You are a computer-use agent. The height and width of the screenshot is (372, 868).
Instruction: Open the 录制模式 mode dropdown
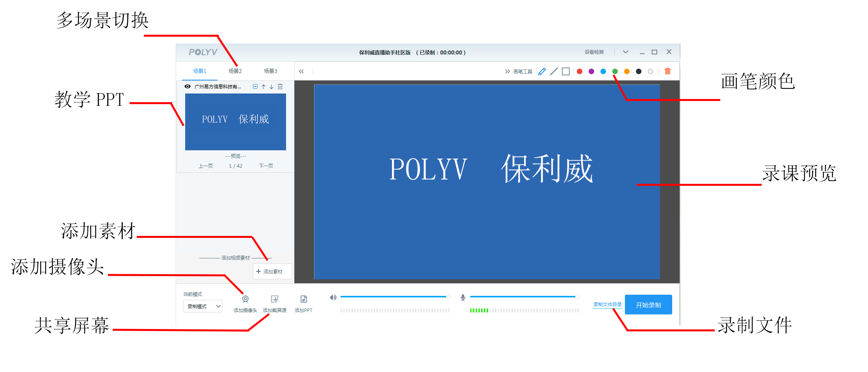[203, 307]
